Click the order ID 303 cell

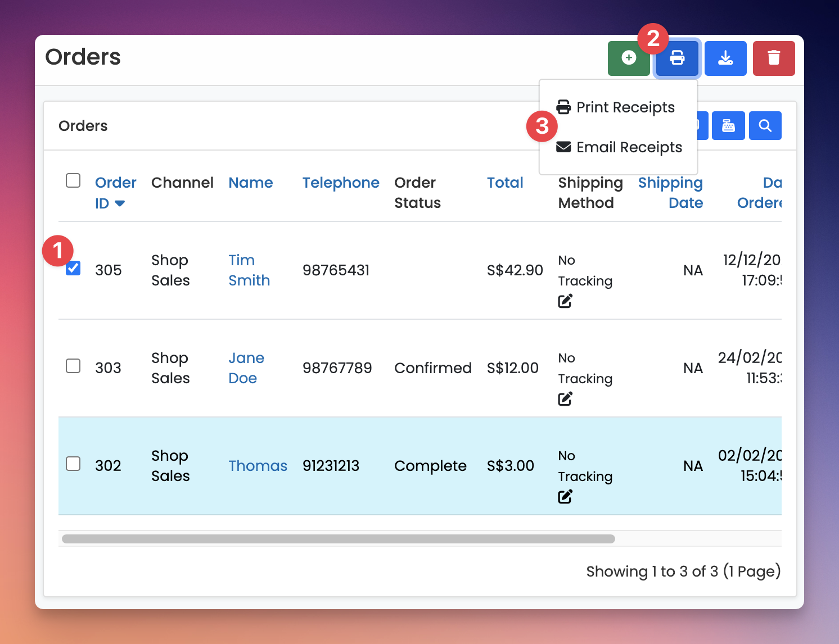tap(108, 368)
